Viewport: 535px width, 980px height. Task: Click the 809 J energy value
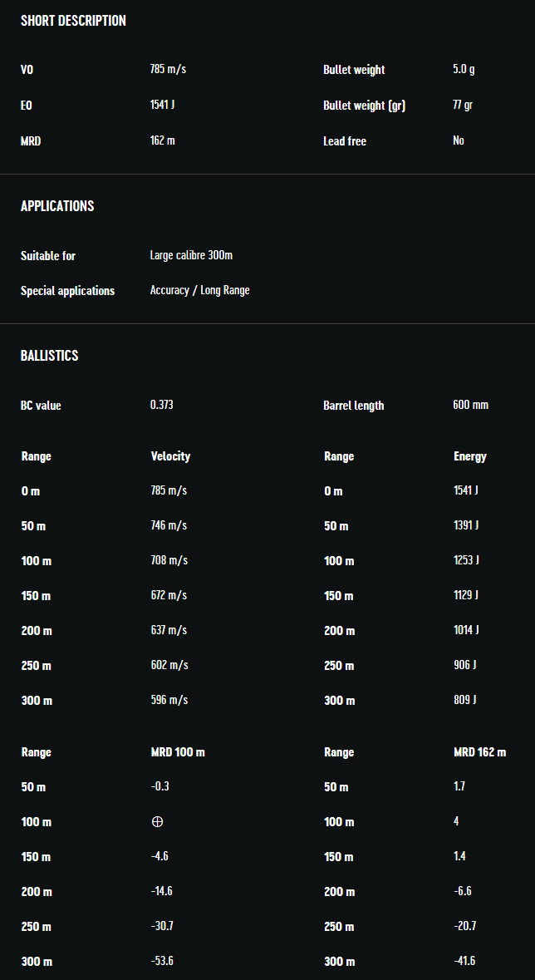tap(464, 700)
